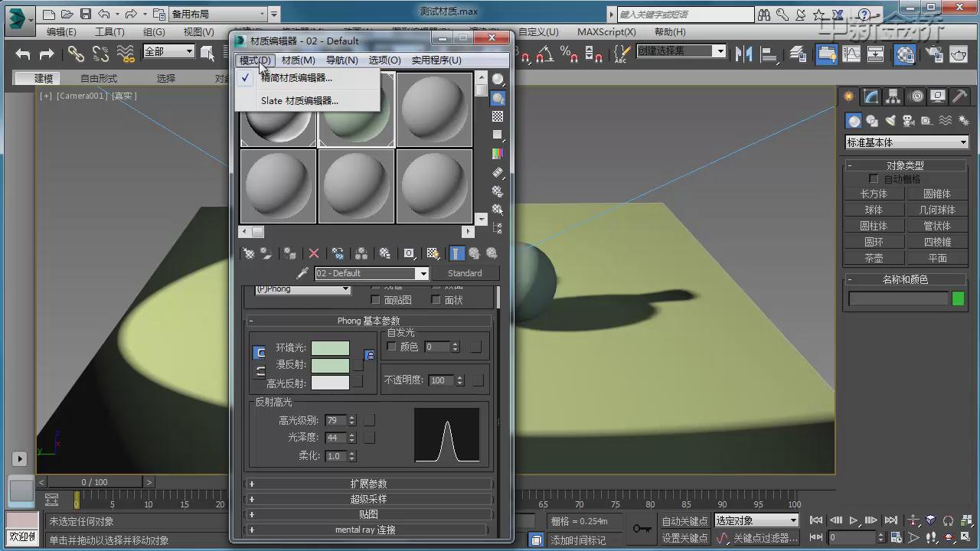980x551 pixels.
Task: Pick material from object eyedropper
Action: [302, 273]
